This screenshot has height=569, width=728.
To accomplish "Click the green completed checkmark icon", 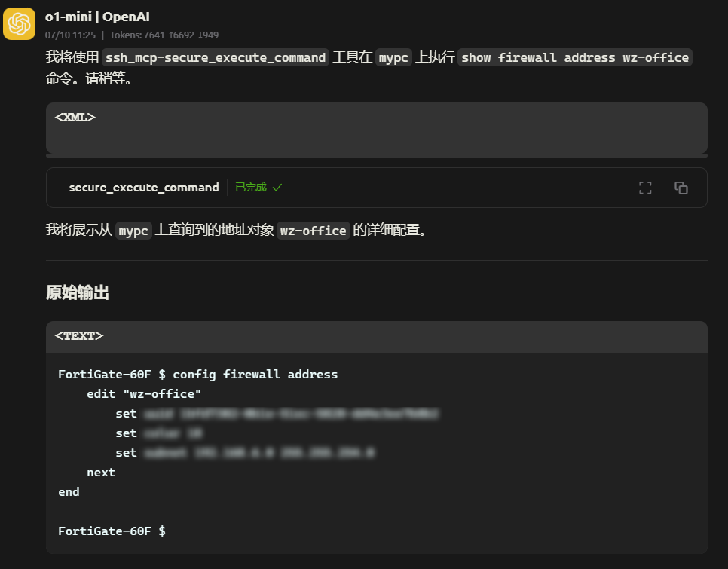I will pyautogui.click(x=277, y=188).
